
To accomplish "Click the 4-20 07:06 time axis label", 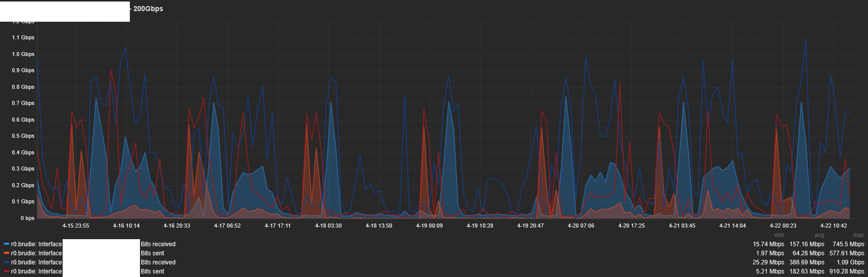I will 581,226.
